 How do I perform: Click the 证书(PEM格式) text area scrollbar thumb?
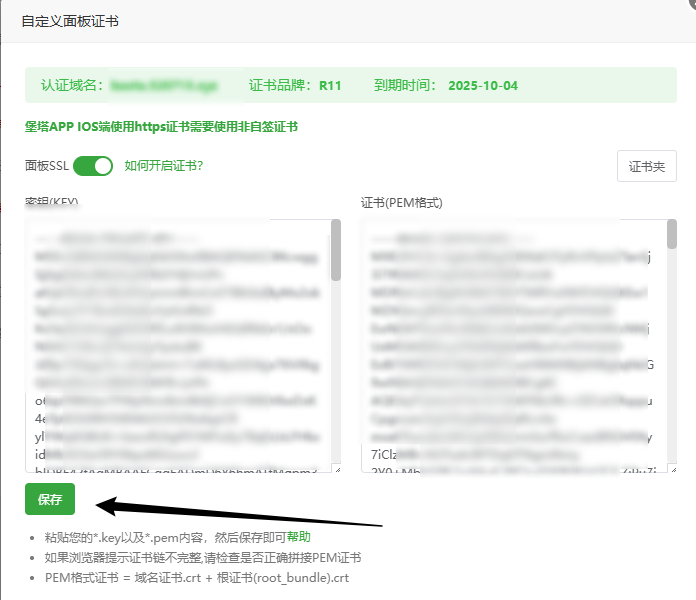tap(672, 234)
